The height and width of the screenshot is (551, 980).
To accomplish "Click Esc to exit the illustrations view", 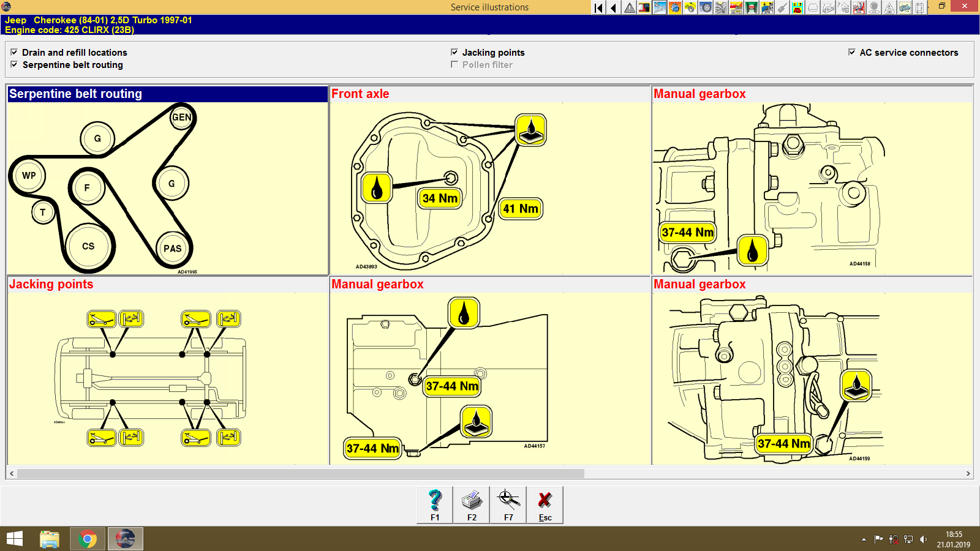I will pyautogui.click(x=545, y=504).
